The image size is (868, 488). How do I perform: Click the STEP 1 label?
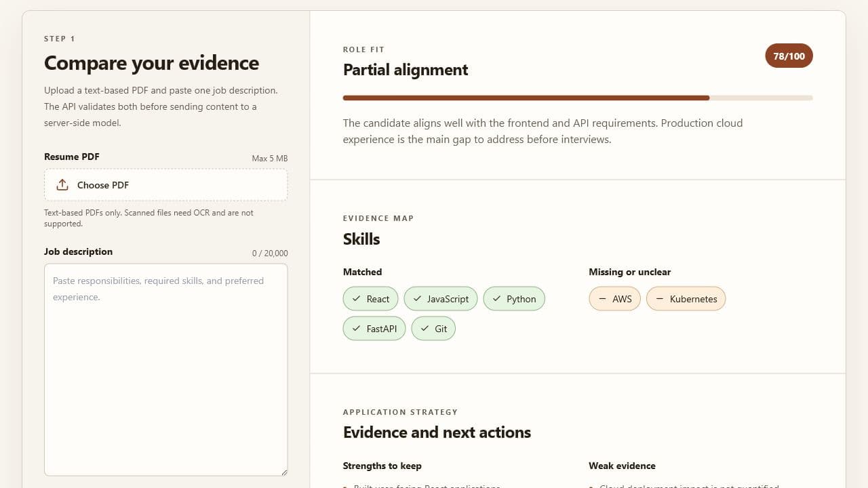[x=60, y=39]
